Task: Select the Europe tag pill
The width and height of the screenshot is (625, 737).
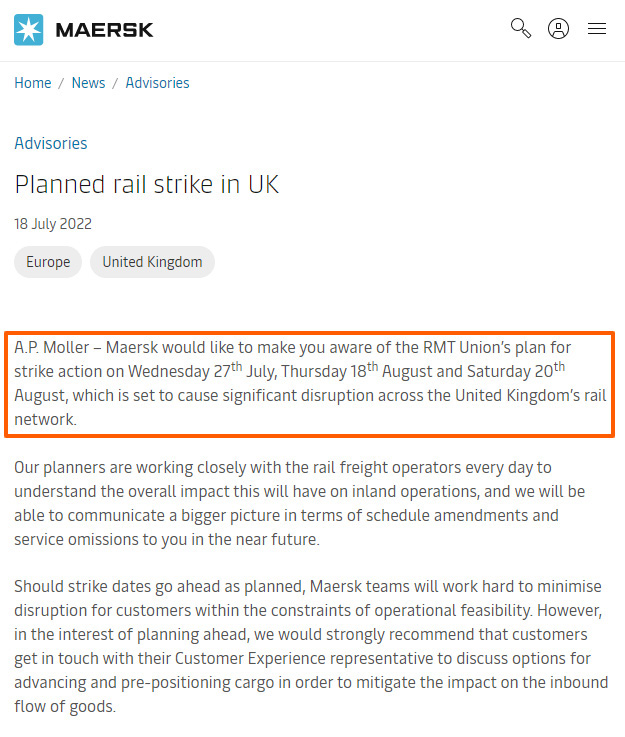Action: coord(48,262)
